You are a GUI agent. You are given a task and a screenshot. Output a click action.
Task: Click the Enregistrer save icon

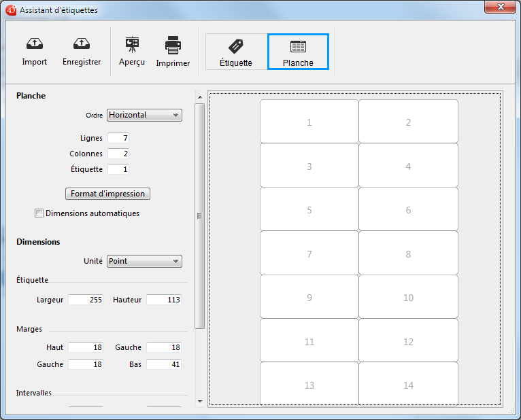point(82,45)
